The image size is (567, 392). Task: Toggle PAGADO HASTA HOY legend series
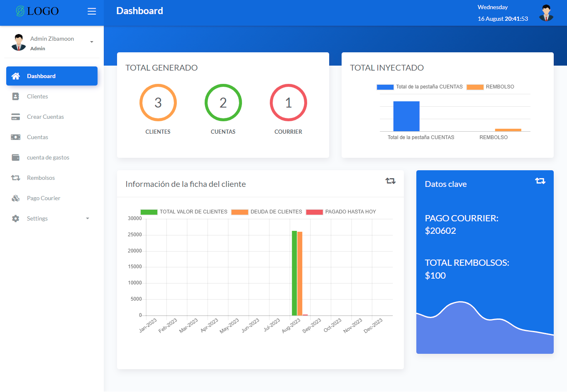pyautogui.click(x=314, y=212)
